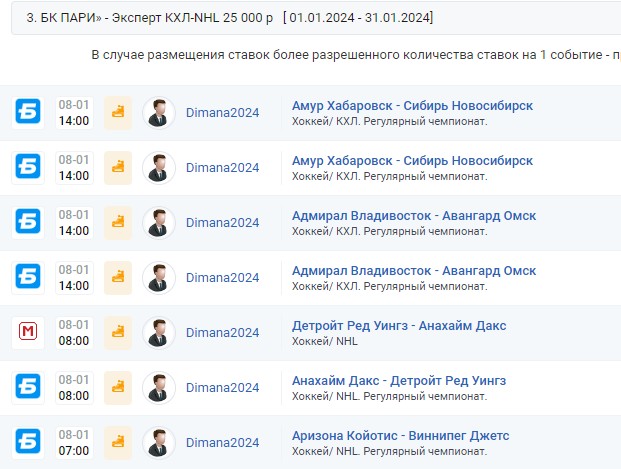Open the Анахайм Дакс - Детройт Ред Уингз match
621x469 pixels.
[399, 381]
